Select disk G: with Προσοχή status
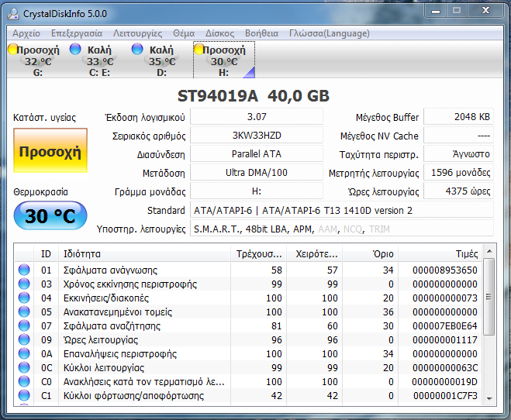511x420 pixels. (38, 60)
